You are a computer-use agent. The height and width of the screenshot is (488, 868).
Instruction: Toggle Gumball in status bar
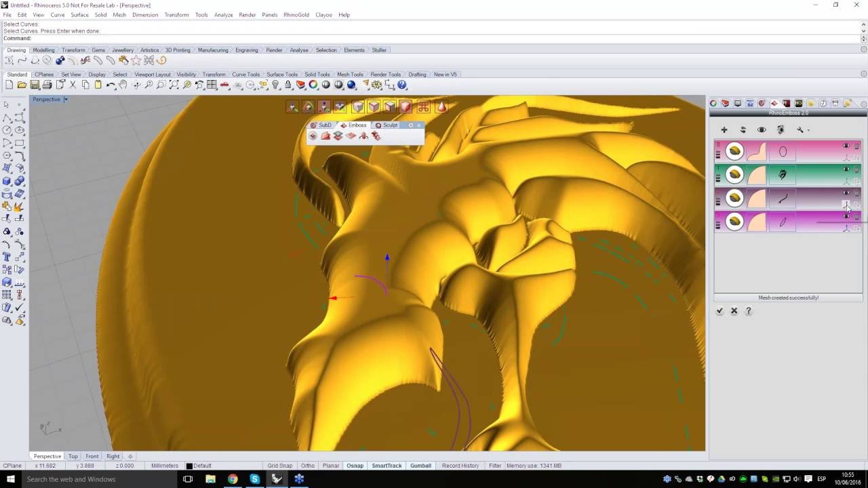420,466
